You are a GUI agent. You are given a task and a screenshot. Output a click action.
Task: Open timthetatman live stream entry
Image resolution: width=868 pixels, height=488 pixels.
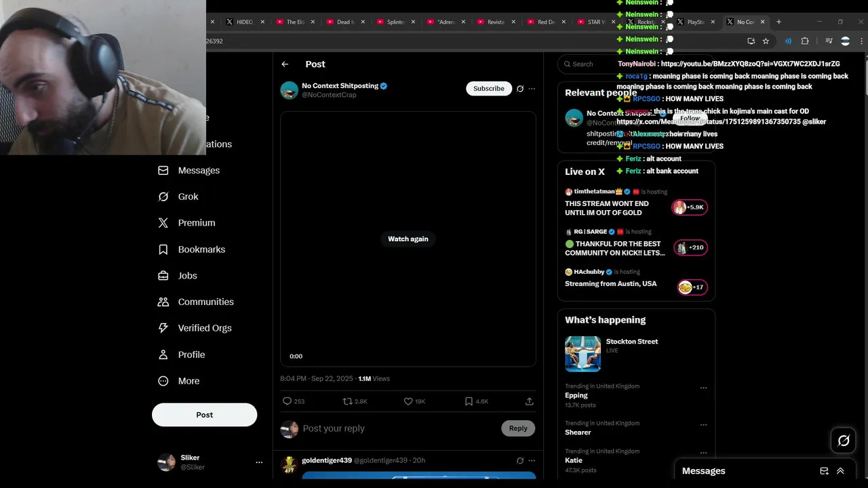(636, 202)
